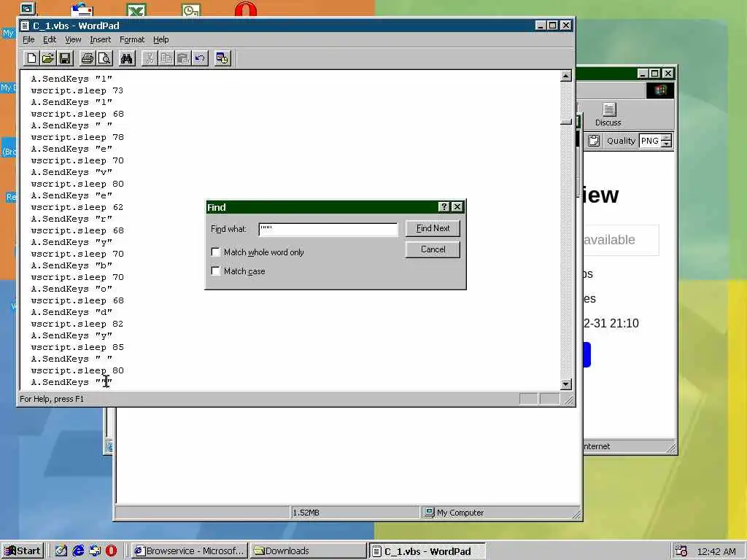
Task: Insert Date/Time using the toolbar icon
Action: 222,58
